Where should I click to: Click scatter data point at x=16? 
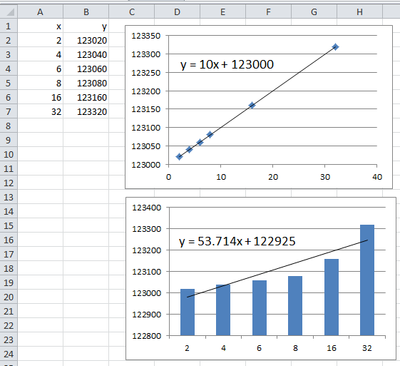point(252,105)
